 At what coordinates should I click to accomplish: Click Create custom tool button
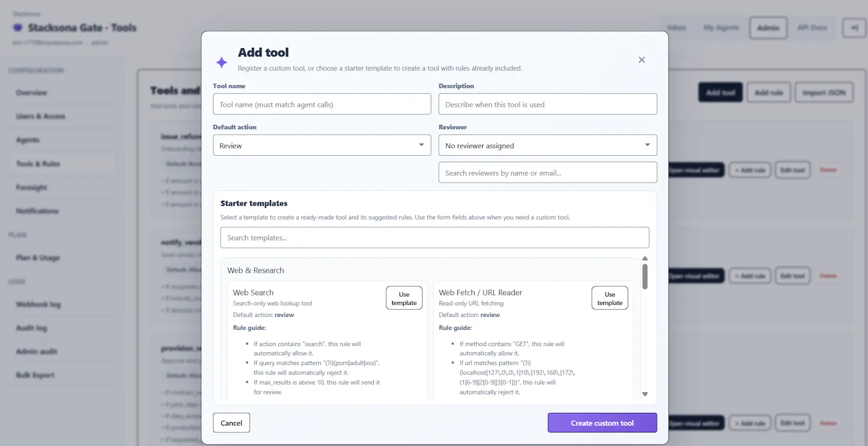click(x=602, y=423)
